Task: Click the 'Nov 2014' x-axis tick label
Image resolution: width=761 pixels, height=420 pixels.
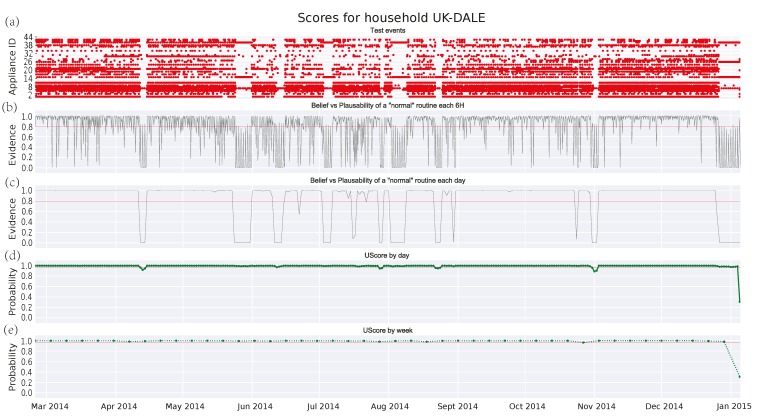Action: (597, 407)
